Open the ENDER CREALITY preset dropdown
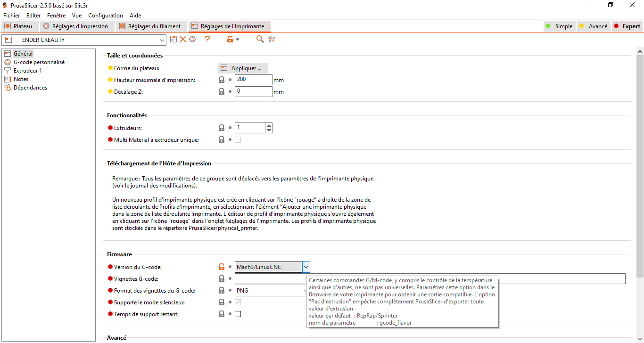Viewport: 644px width, 343px height. click(162, 40)
